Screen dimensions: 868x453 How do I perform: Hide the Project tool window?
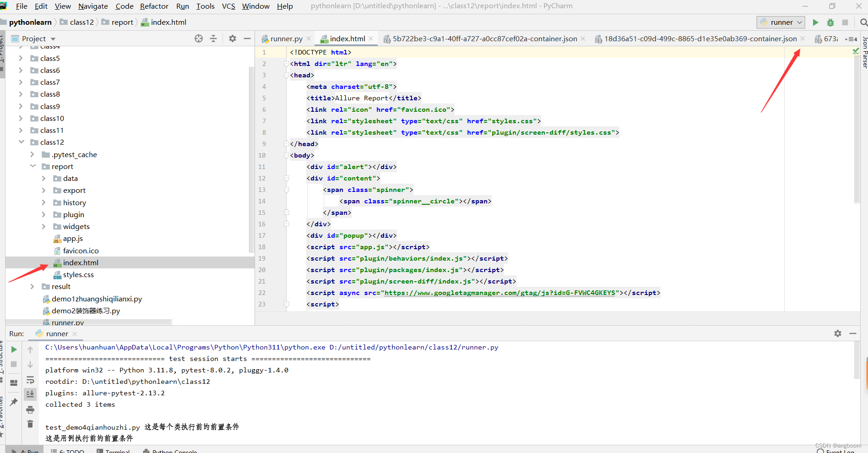pos(247,38)
